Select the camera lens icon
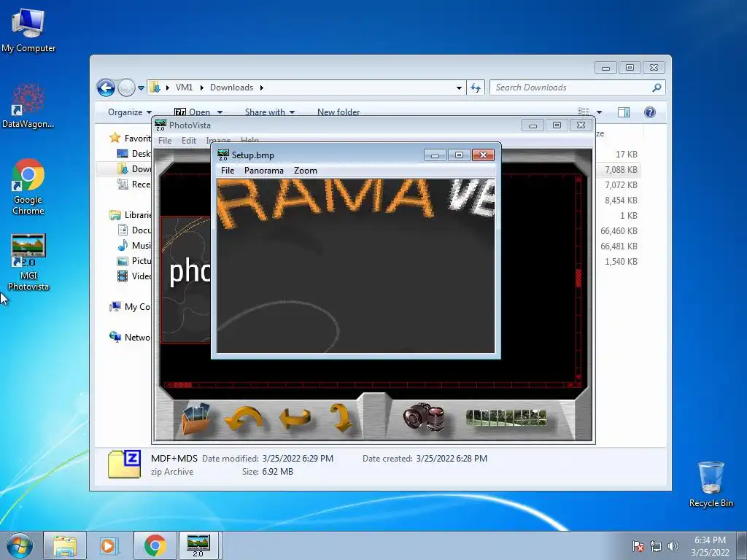 (424, 417)
